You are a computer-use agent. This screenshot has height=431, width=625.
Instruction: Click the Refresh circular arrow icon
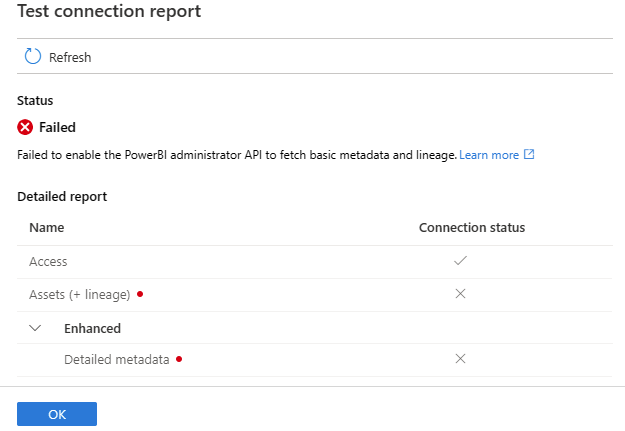[33, 57]
